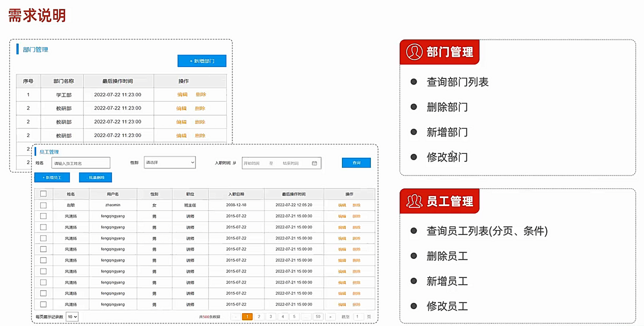Click the 开始时间 start date field
Screen dimensions: 644x326
252,163
